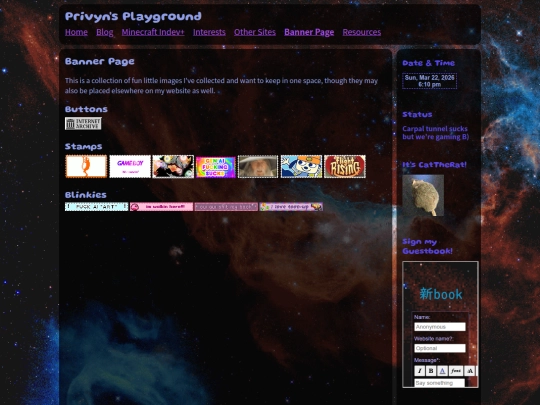
Task: Click the guestbook 新book logo
Action: [441, 294]
